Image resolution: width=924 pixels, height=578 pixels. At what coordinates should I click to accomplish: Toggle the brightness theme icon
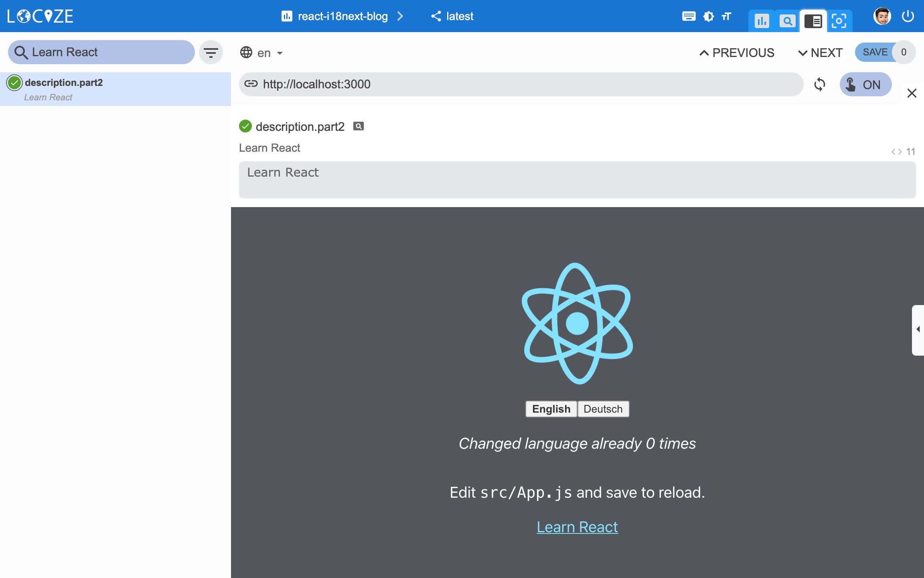708,16
